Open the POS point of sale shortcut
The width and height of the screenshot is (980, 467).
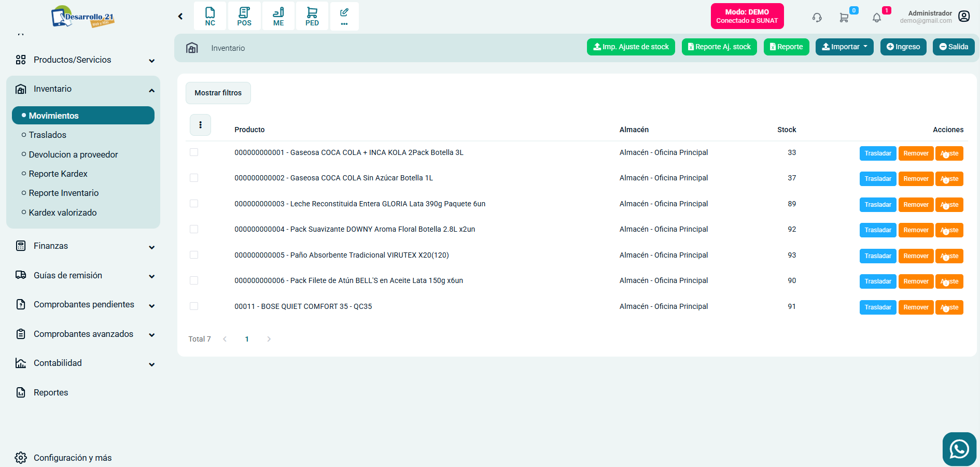(x=244, y=16)
